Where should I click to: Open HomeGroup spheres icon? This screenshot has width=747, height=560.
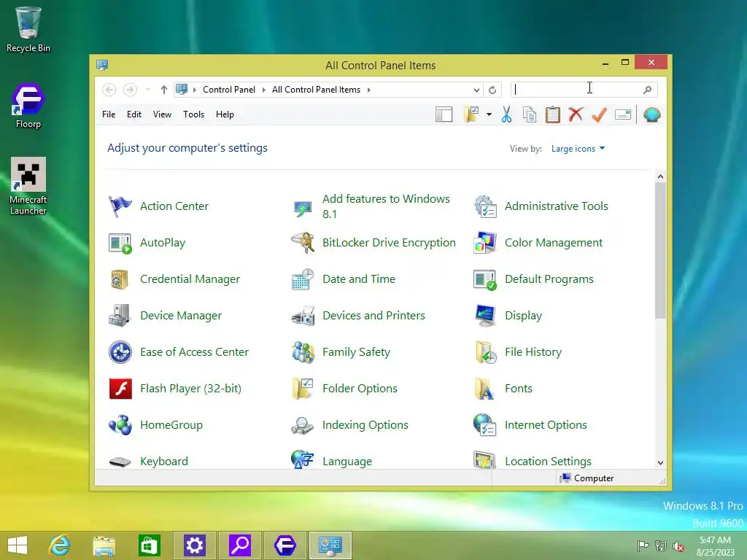tap(120, 425)
